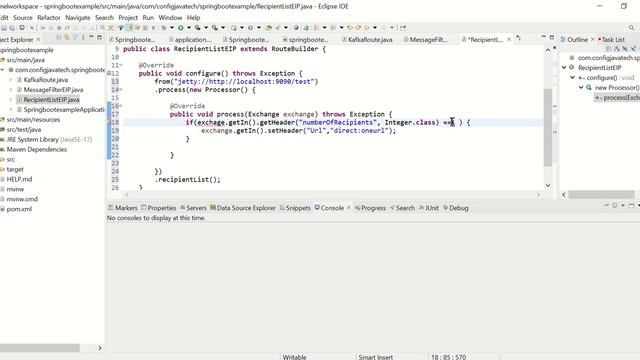Switch to the MessageFilt... editor tab
640x360 pixels.
(426, 40)
